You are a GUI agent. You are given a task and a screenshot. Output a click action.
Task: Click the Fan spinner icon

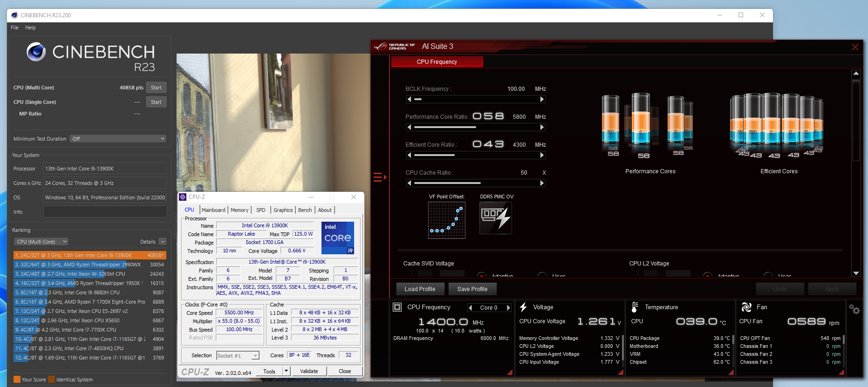pos(746,307)
